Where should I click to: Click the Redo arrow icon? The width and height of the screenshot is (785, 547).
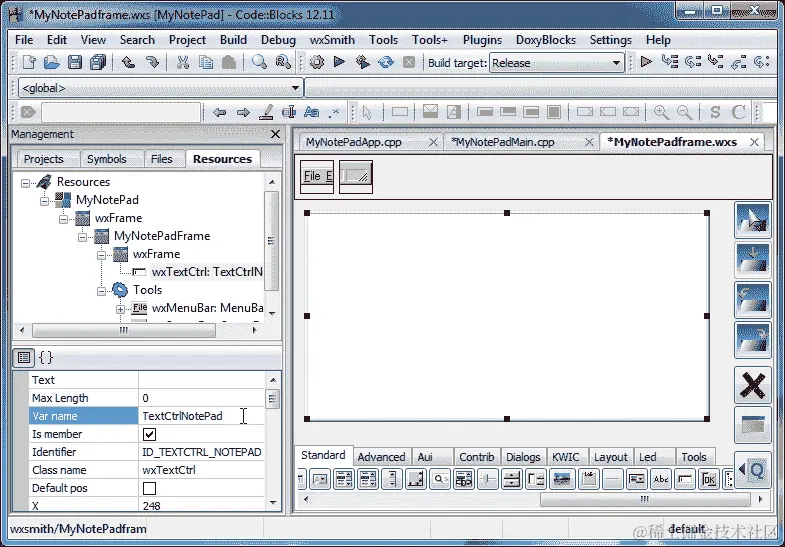152,63
